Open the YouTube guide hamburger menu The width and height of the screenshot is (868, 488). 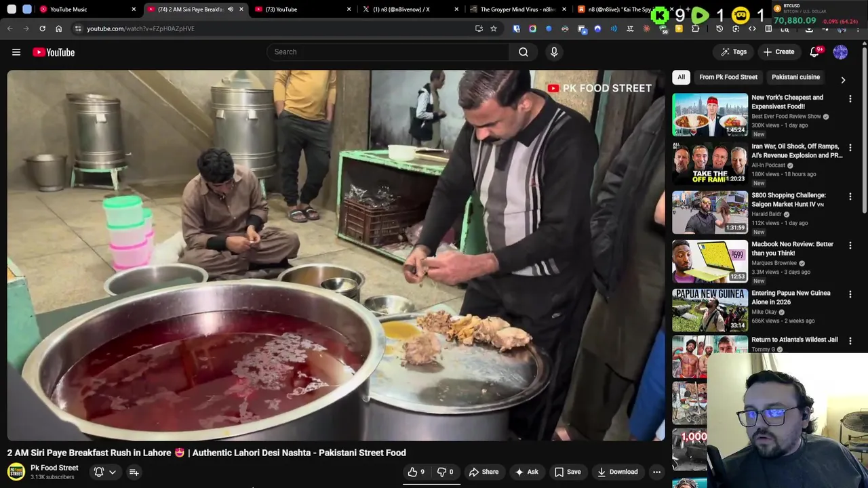16,52
